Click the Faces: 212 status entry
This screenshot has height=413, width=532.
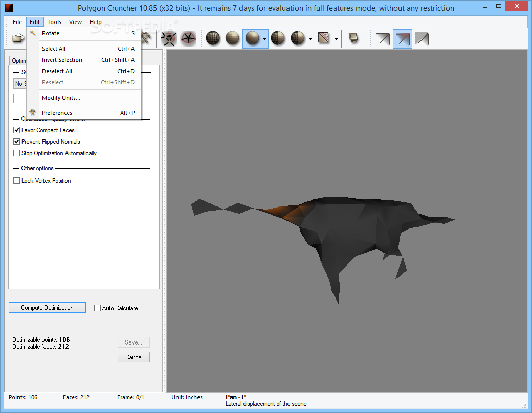point(76,397)
